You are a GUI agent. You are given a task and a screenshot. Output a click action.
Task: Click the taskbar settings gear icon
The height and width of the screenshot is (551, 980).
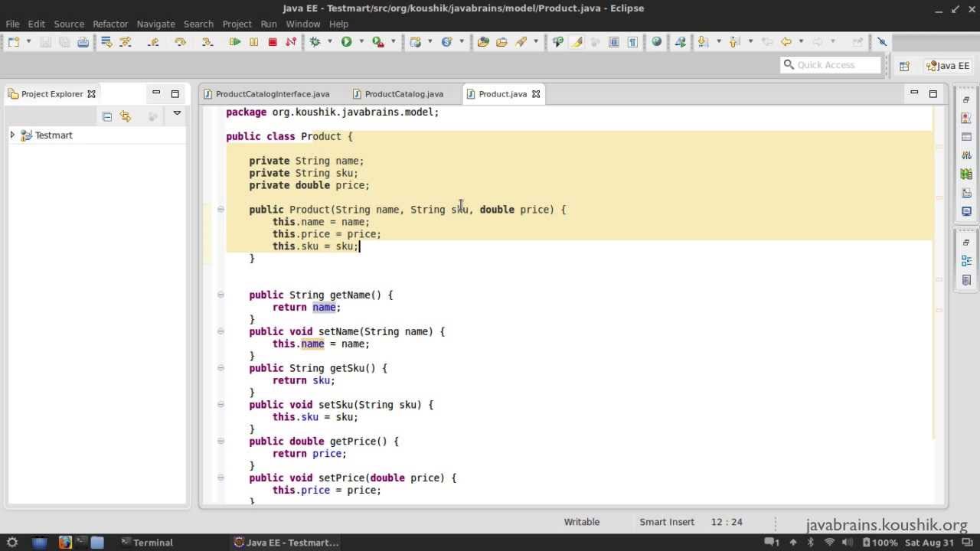point(12,543)
